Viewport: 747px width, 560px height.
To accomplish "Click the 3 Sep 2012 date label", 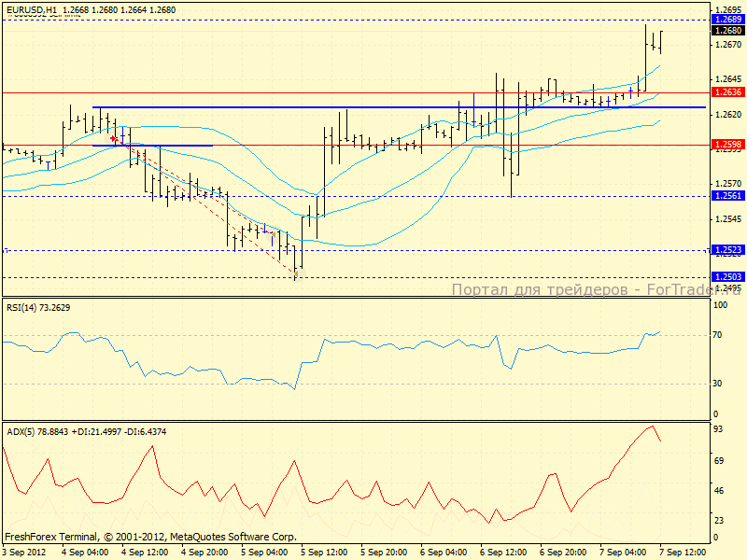I will point(24,552).
